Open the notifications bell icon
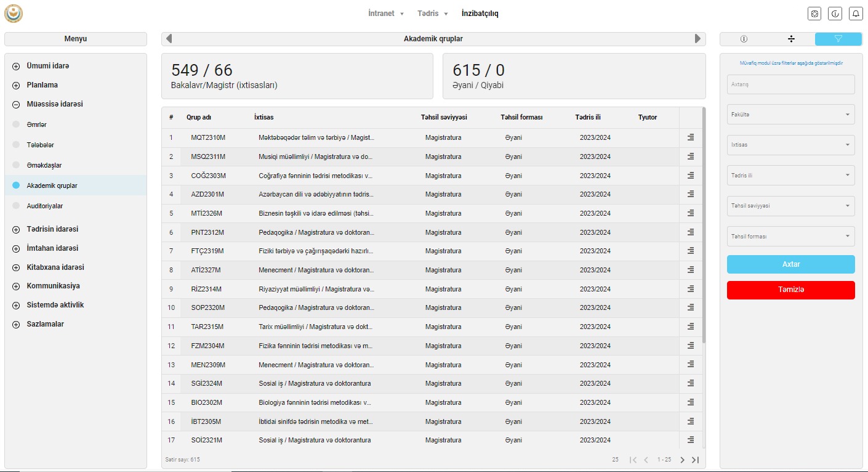868x472 pixels. pyautogui.click(x=856, y=14)
